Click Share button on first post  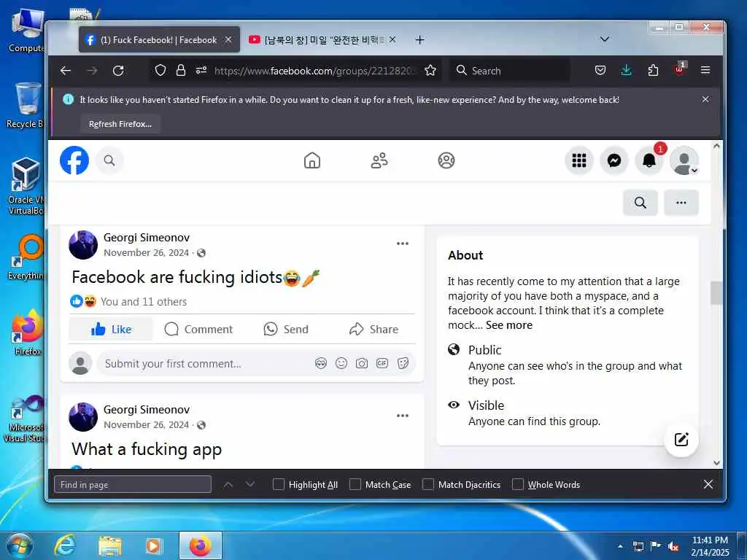tap(373, 329)
